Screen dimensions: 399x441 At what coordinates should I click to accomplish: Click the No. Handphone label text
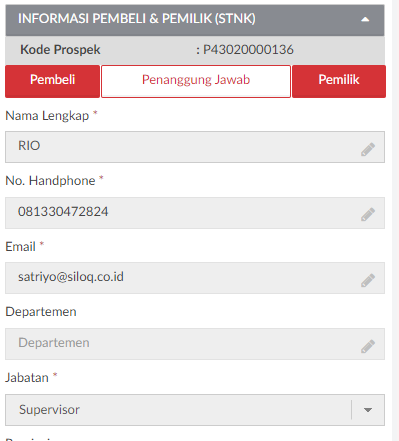point(50,181)
